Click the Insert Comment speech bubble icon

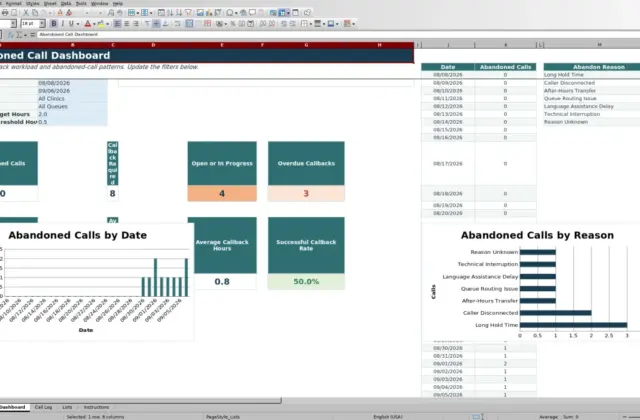click(252, 13)
